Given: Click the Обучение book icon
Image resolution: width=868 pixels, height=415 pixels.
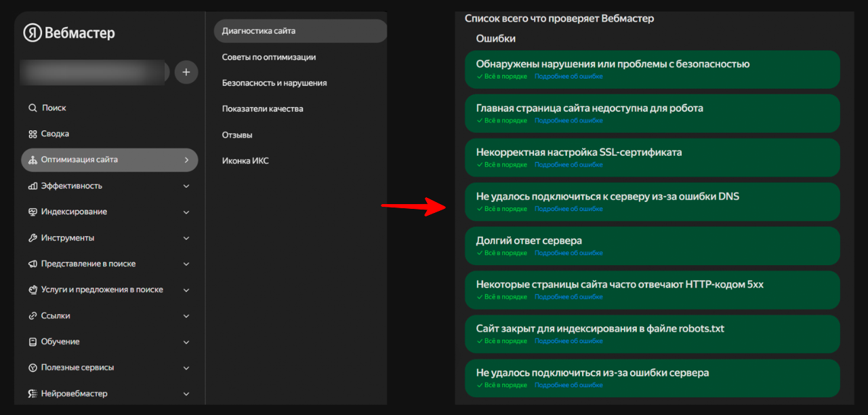Looking at the screenshot, I should 33,342.
